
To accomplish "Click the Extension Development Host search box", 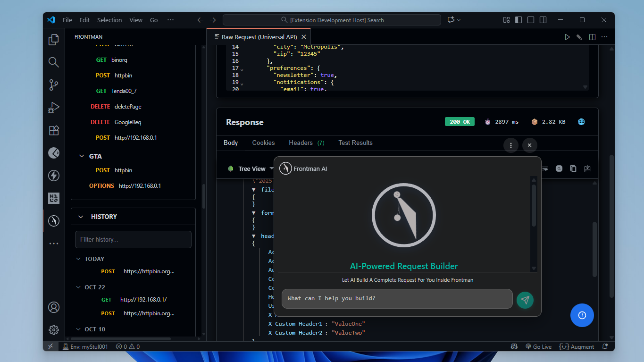I will (x=332, y=20).
